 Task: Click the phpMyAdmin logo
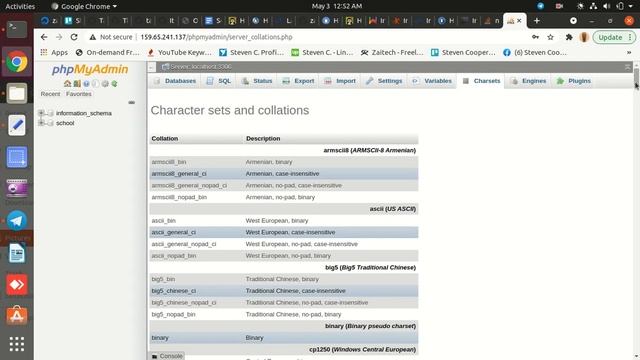tap(90, 69)
